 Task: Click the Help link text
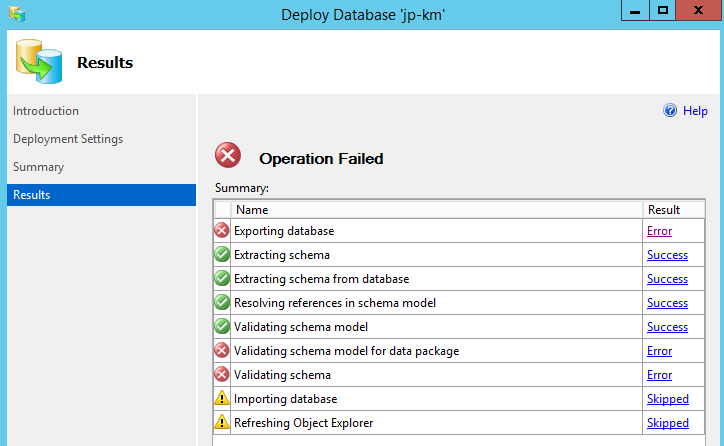pyautogui.click(x=695, y=111)
